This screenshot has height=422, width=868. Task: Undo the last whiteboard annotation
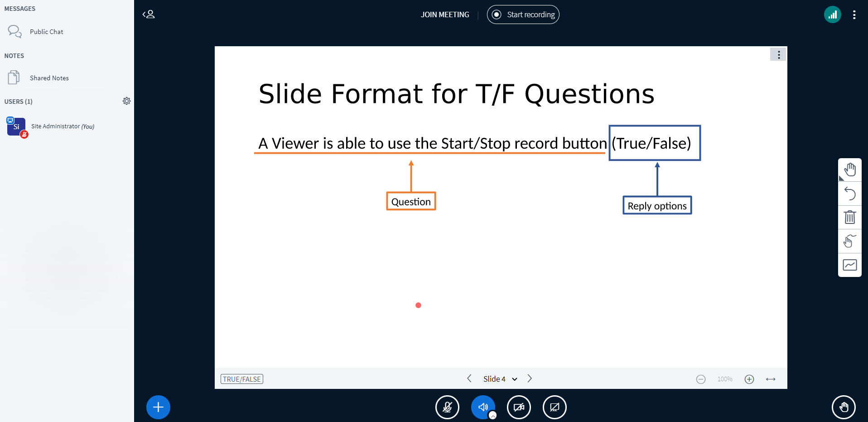click(849, 194)
